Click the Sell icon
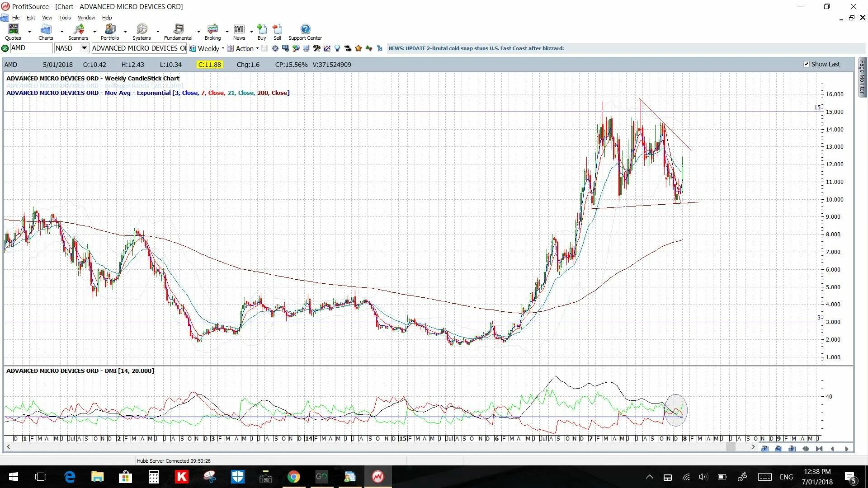 tap(277, 30)
